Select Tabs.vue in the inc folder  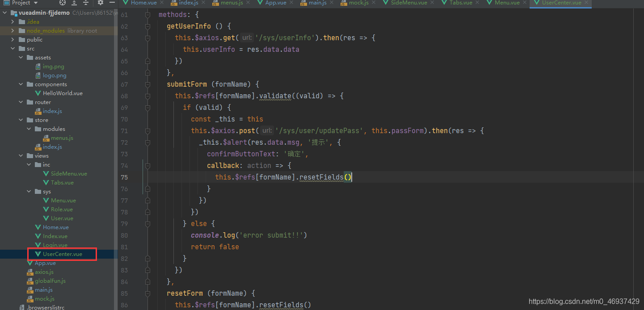click(62, 183)
